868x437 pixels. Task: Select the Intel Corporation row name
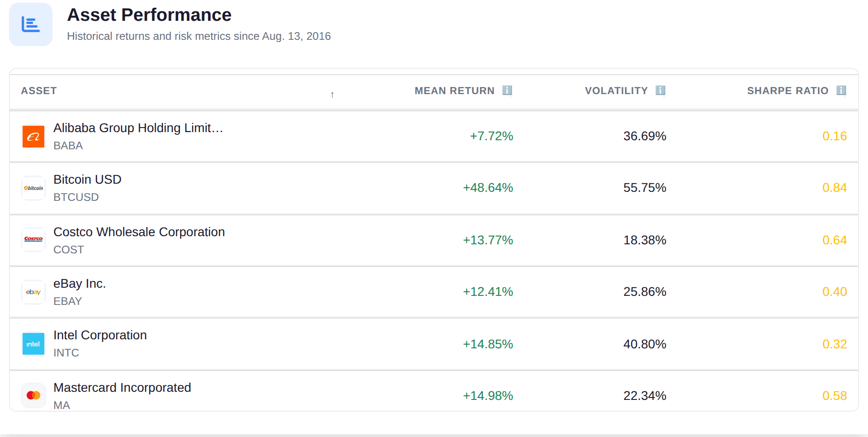(100, 335)
